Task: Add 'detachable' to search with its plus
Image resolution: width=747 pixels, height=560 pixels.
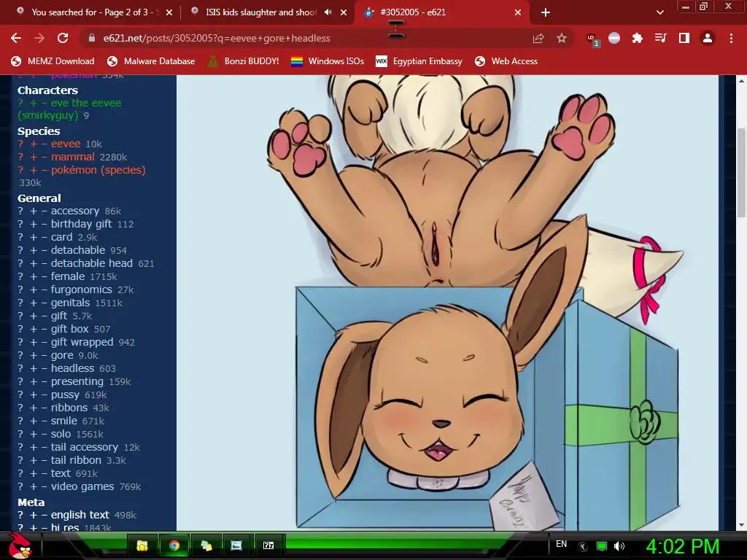Action: pos(34,250)
